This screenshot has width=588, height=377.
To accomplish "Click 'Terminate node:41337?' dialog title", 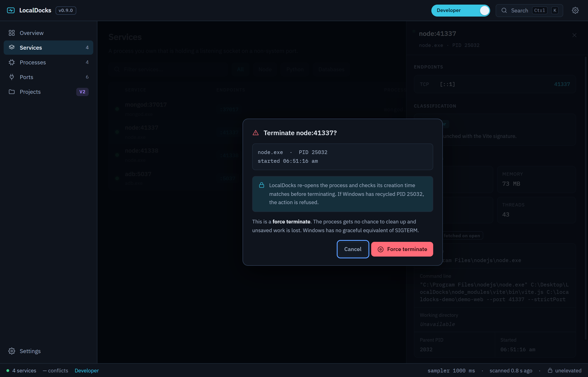I will [300, 133].
